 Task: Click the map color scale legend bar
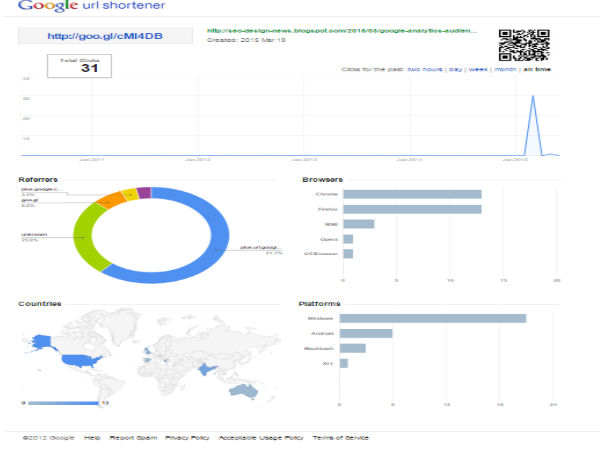coord(64,403)
